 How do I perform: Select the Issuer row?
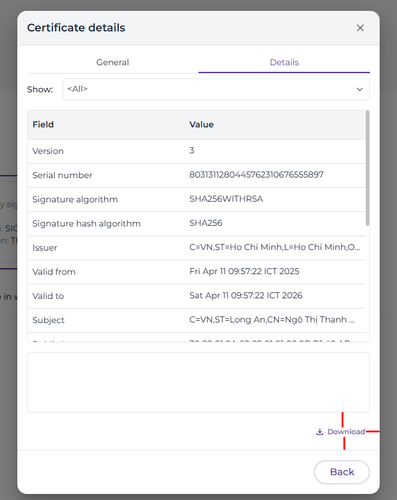[197, 248]
